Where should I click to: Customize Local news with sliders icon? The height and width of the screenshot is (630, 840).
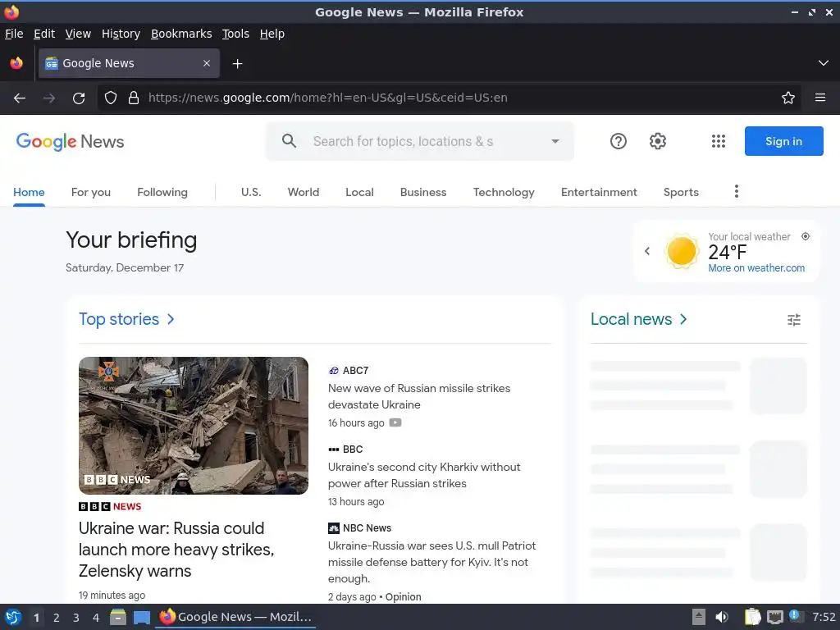pos(794,320)
